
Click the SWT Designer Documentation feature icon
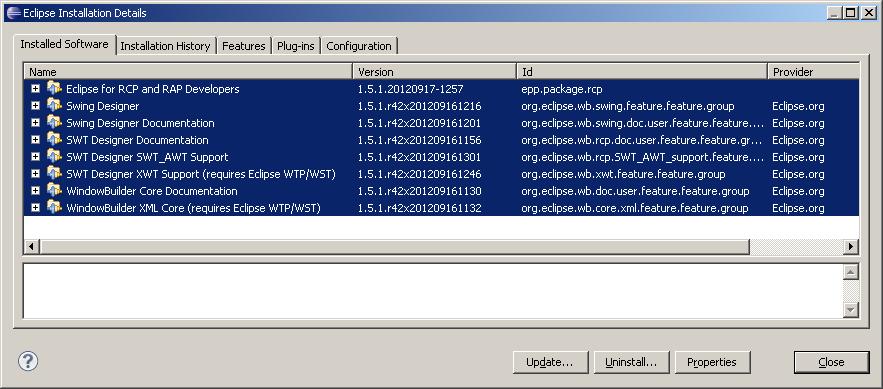click(x=54, y=140)
